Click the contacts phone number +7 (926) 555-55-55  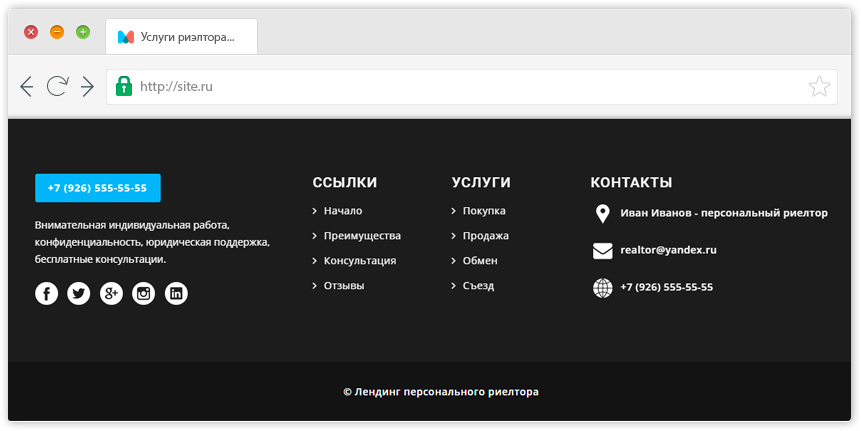[667, 287]
